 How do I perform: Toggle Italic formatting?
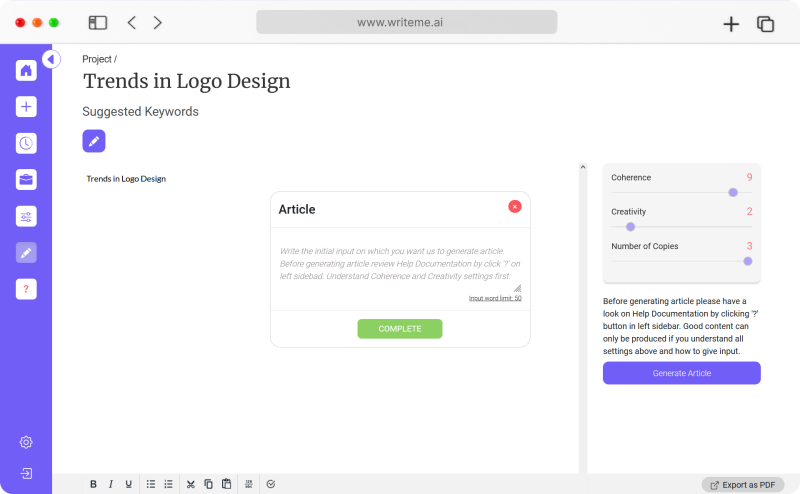point(111,484)
